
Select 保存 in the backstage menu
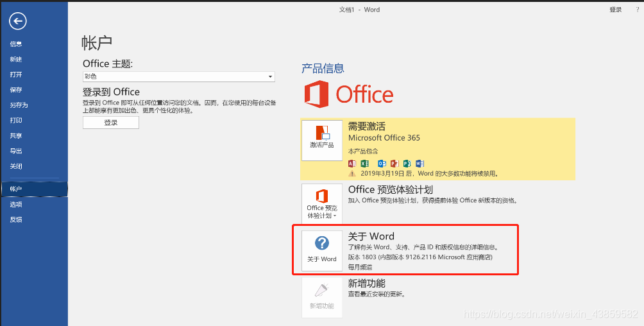pyautogui.click(x=34, y=90)
